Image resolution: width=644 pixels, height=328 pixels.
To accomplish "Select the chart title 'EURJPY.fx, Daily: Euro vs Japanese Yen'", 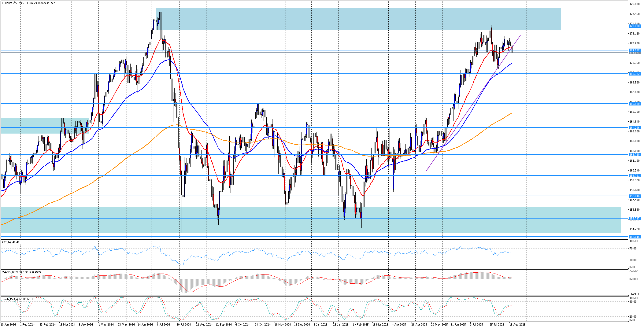I will click(x=29, y=3).
